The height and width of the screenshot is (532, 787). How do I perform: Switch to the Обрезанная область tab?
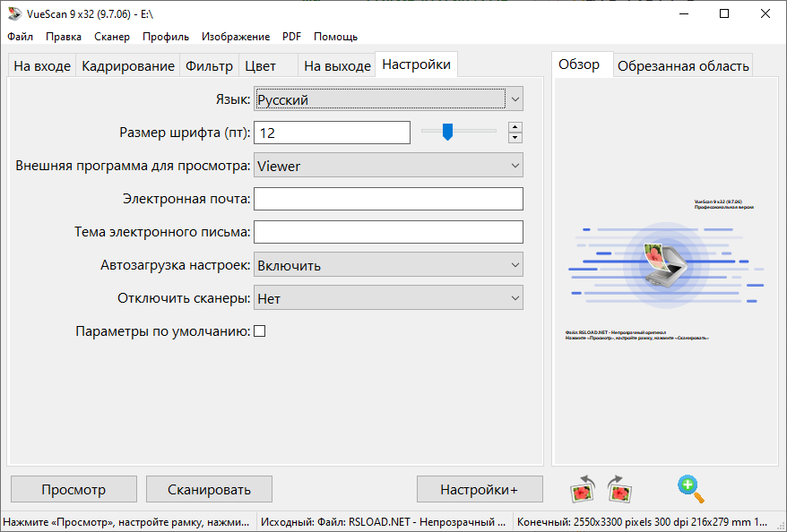[x=683, y=65]
